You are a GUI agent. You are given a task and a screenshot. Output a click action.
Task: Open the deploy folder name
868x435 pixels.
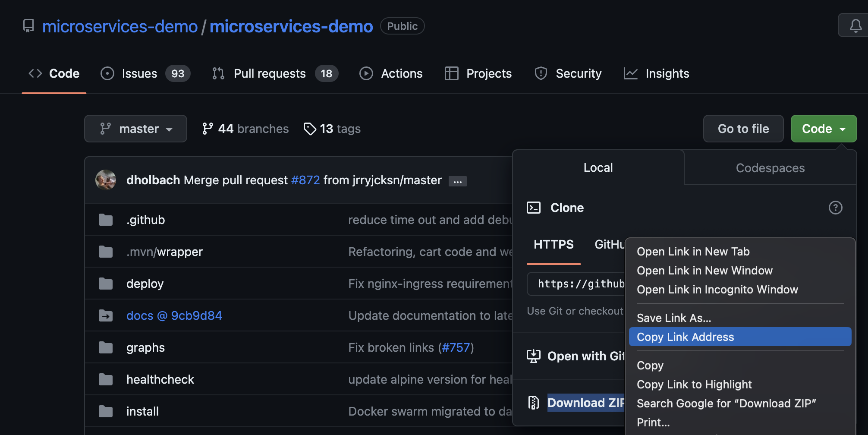coord(145,284)
